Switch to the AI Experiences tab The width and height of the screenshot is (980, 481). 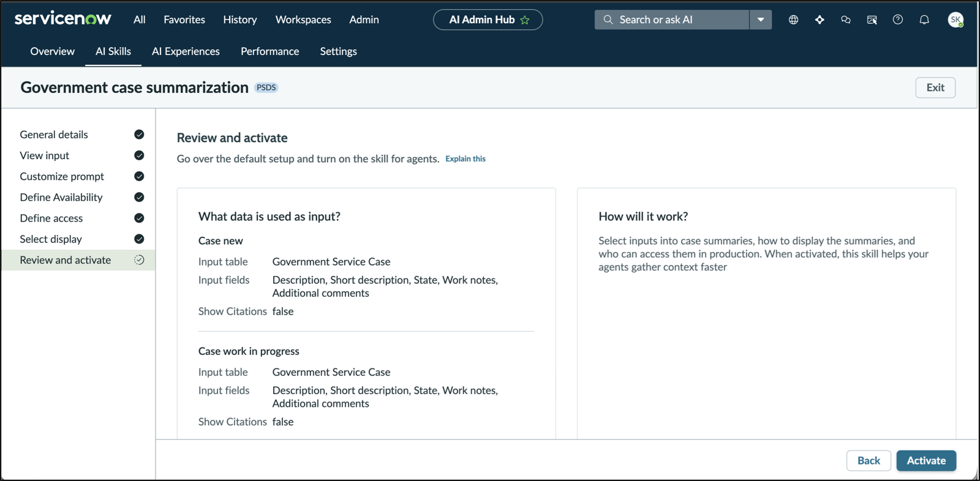coord(186,51)
